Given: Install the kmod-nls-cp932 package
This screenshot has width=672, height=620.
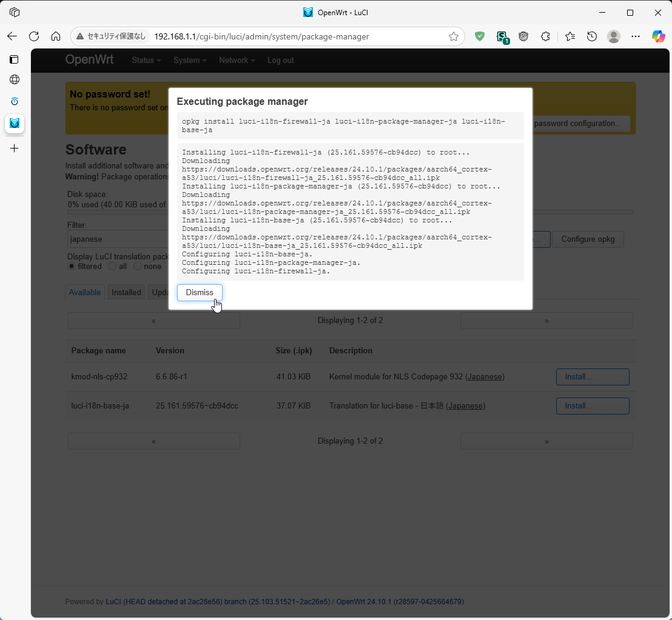Looking at the screenshot, I should pyautogui.click(x=593, y=377).
